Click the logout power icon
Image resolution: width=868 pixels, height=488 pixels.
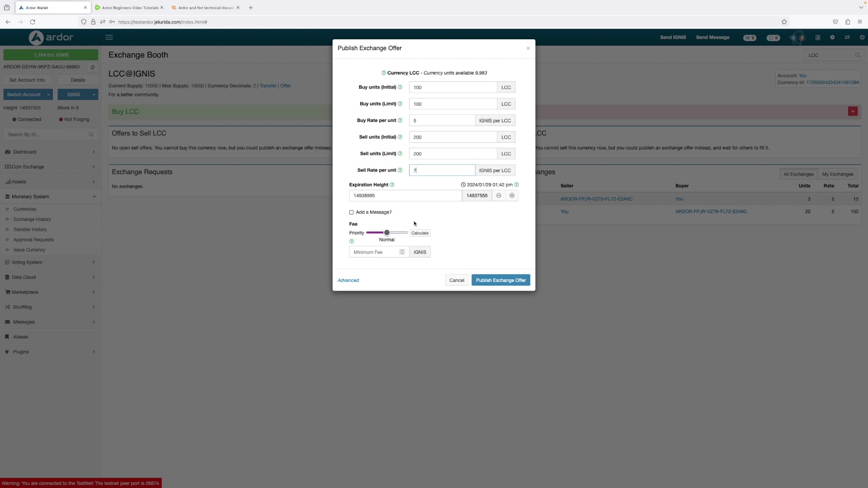tap(862, 37)
